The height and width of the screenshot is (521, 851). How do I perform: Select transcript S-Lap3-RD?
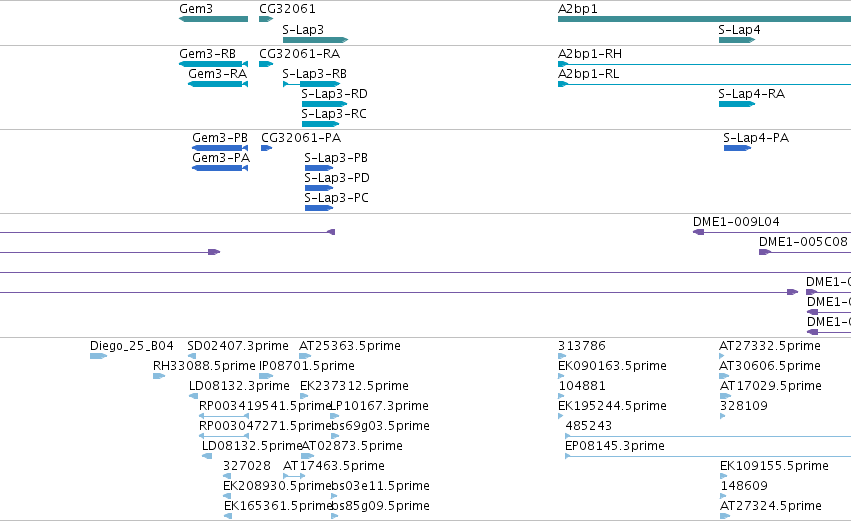[x=334, y=94]
